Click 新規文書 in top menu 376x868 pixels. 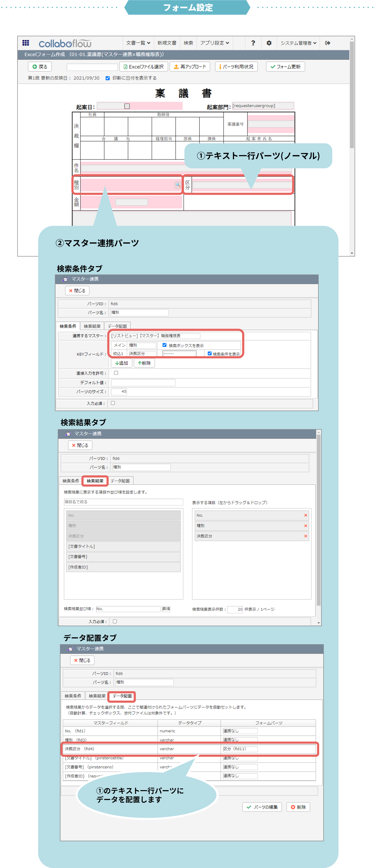click(x=167, y=43)
